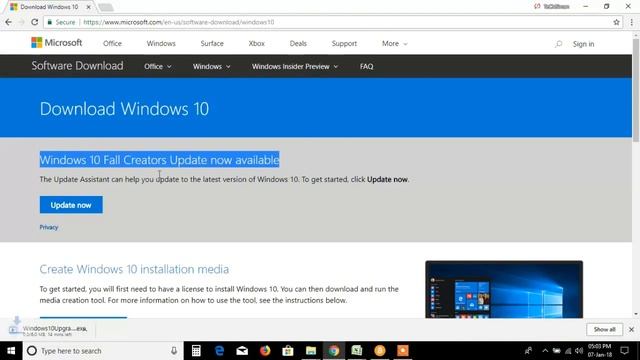Open Microsoft Store from the taskbar

[x=288, y=351]
